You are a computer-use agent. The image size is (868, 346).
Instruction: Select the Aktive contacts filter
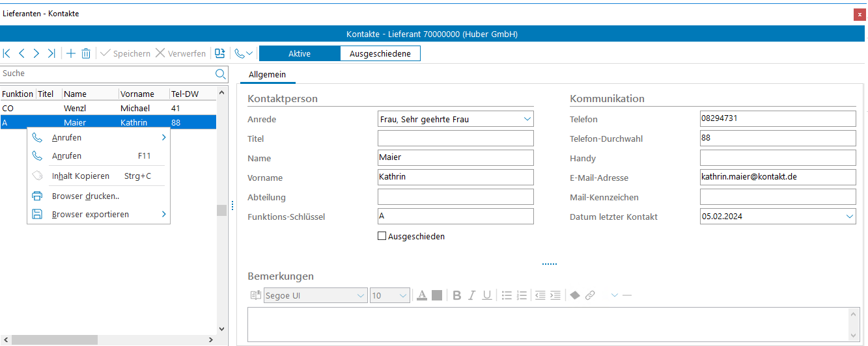click(300, 53)
